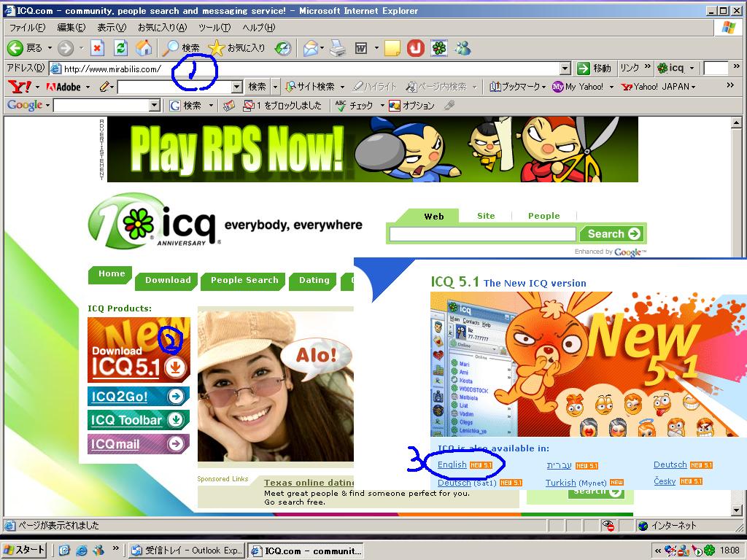747x560 pixels.
Task: Open Messenger people icon
Action: click(462, 47)
